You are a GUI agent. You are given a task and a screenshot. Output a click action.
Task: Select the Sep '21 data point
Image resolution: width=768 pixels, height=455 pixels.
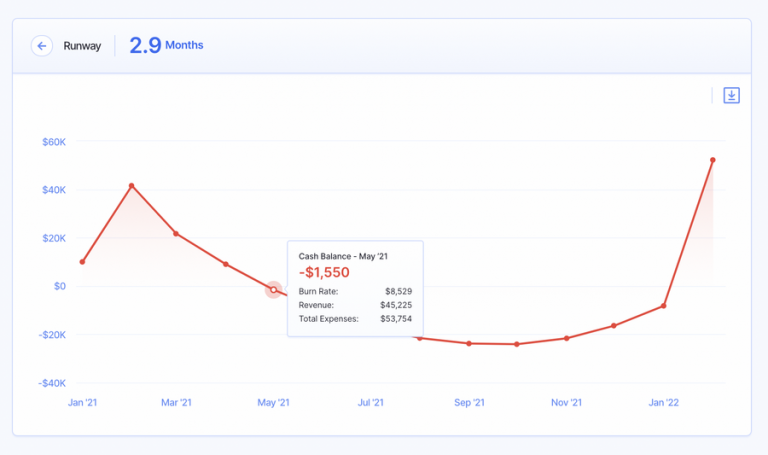coord(468,343)
